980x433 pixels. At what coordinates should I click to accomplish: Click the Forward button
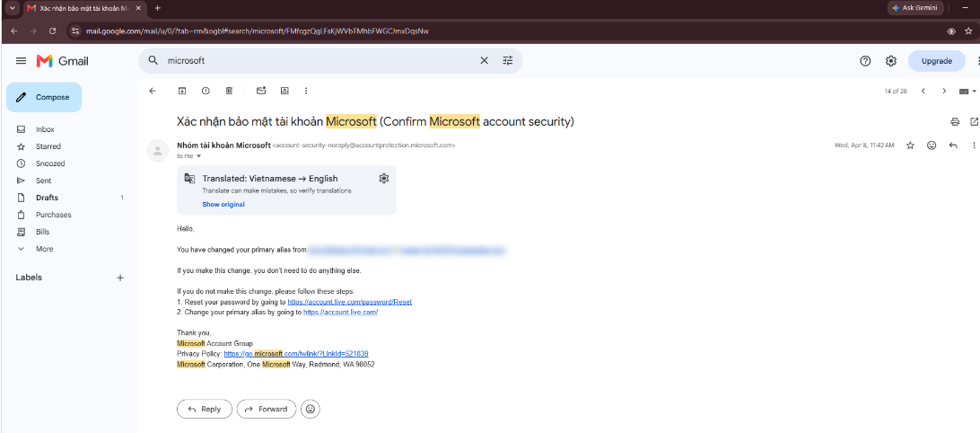267,410
